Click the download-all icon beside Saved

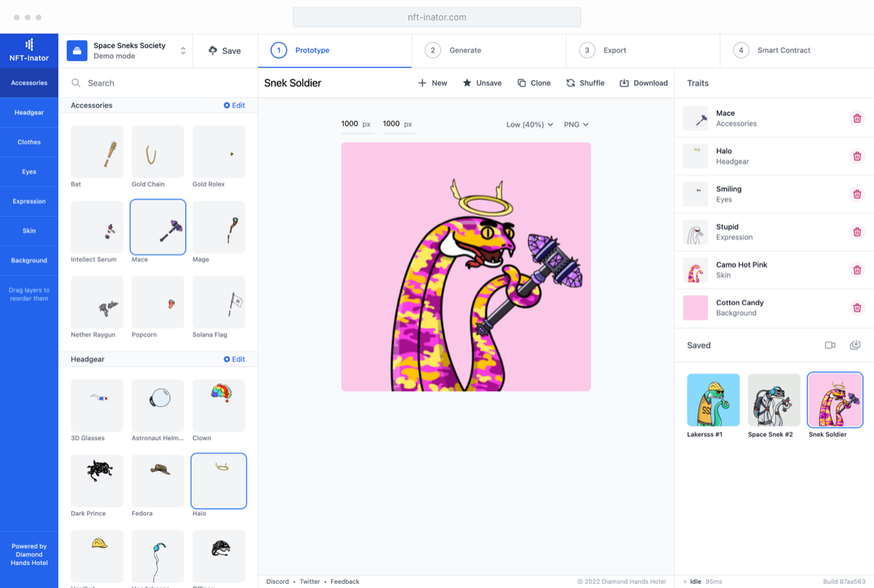(855, 345)
